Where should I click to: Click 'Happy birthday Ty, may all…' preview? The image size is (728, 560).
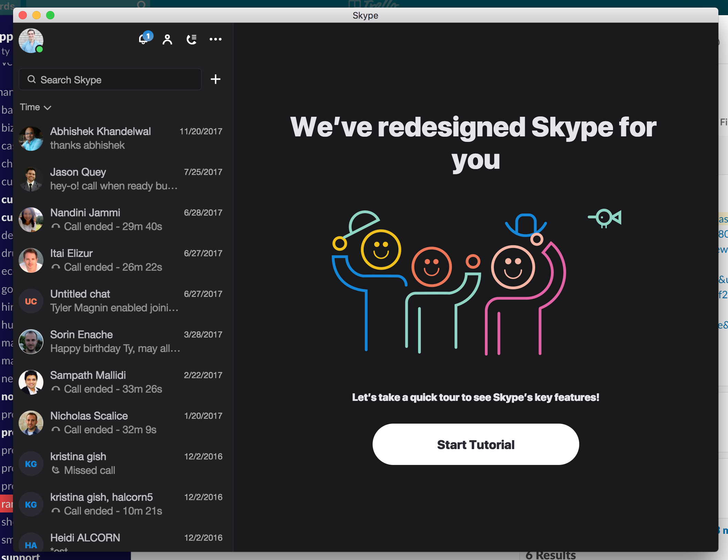tap(115, 349)
